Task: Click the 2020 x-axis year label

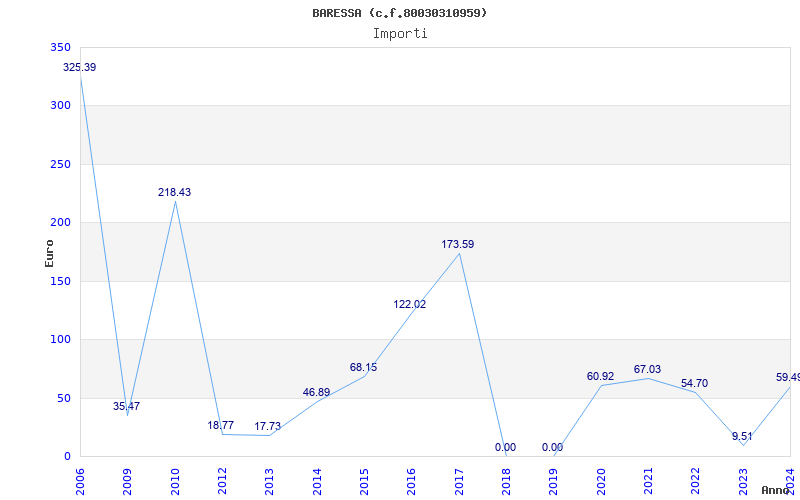Action: click(x=601, y=482)
